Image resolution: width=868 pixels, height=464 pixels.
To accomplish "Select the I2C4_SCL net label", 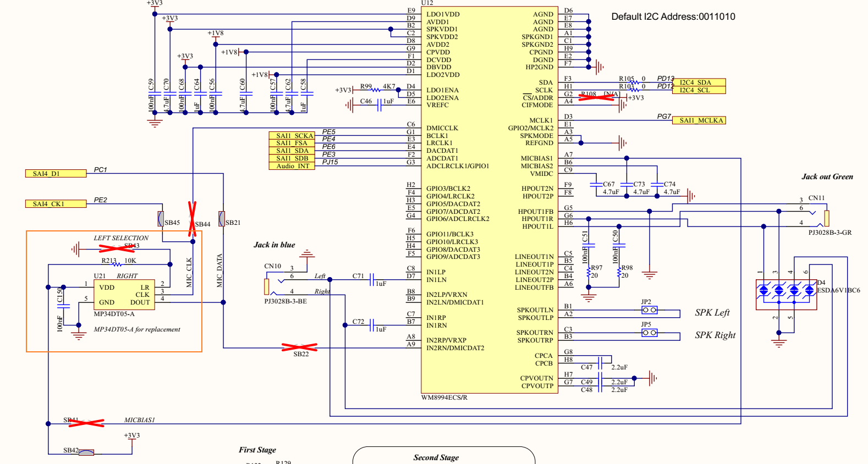I will 699,90.
